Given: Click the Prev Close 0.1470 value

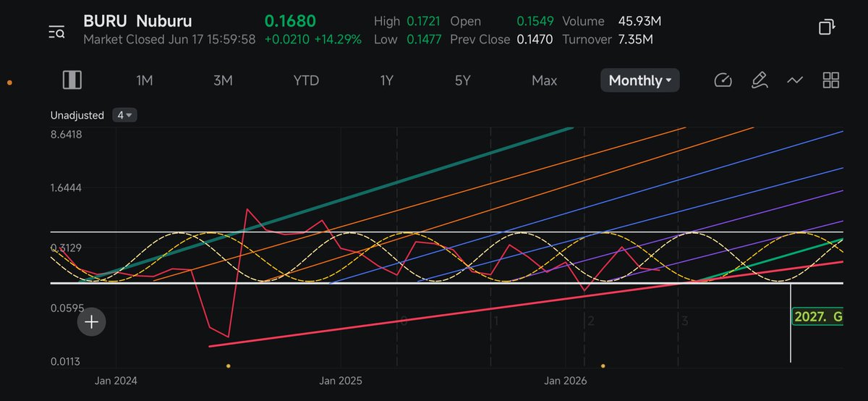Looking at the screenshot, I should [535, 39].
